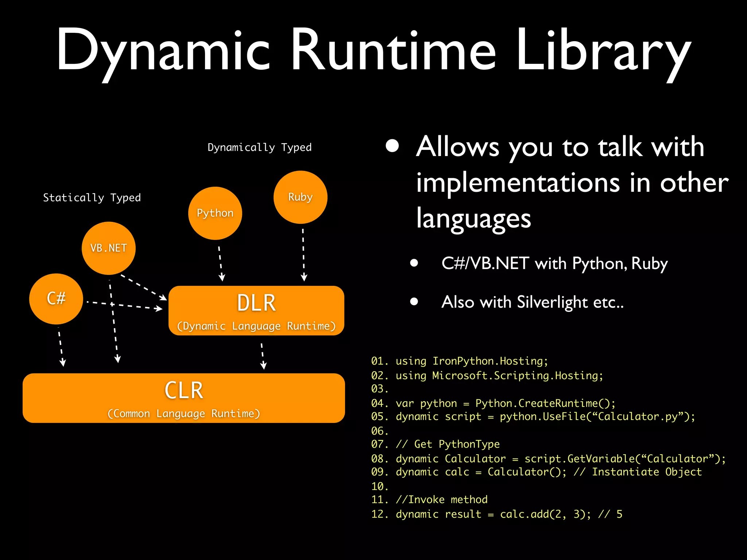Click the Python orange circle
This screenshot has width=747, height=560.
point(215,213)
